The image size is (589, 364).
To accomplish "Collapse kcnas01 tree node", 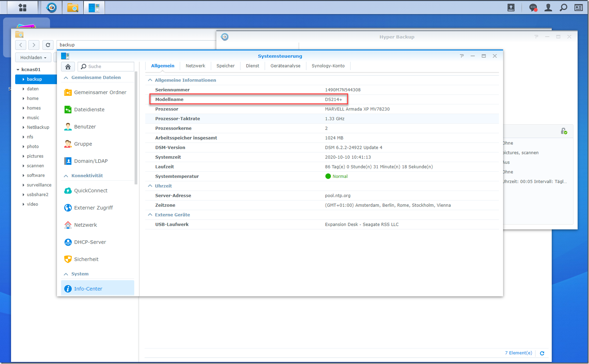I will coord(18,70).
